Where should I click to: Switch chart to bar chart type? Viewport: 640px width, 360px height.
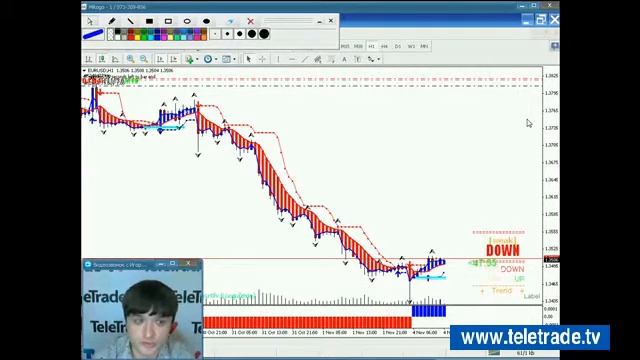pos(89,59)
